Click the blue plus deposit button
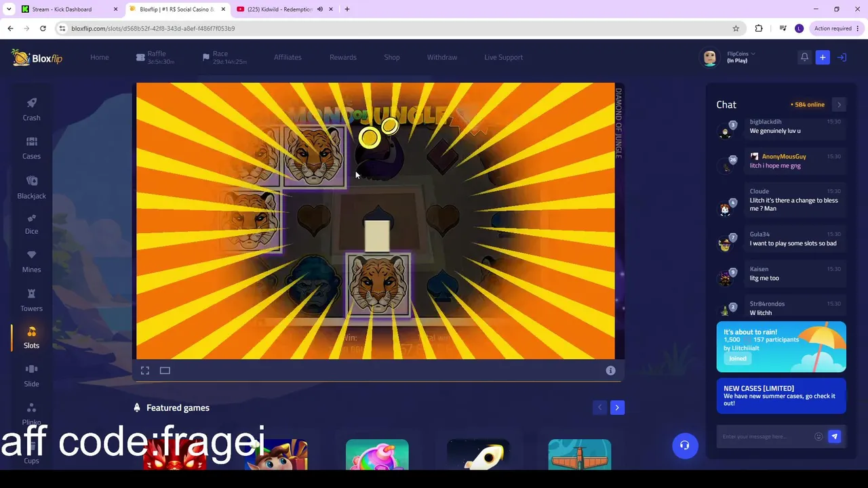 click(x=823, y=58)
